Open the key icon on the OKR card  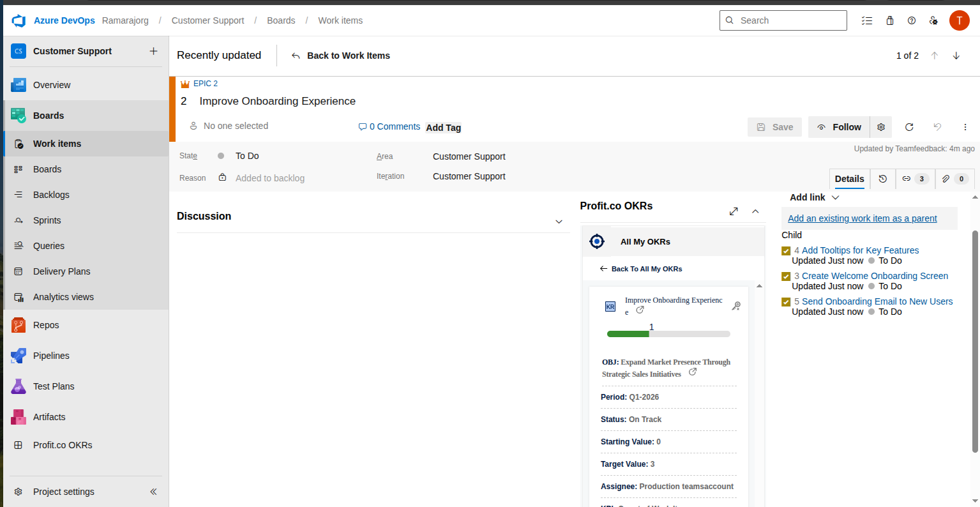pos(736,306)
